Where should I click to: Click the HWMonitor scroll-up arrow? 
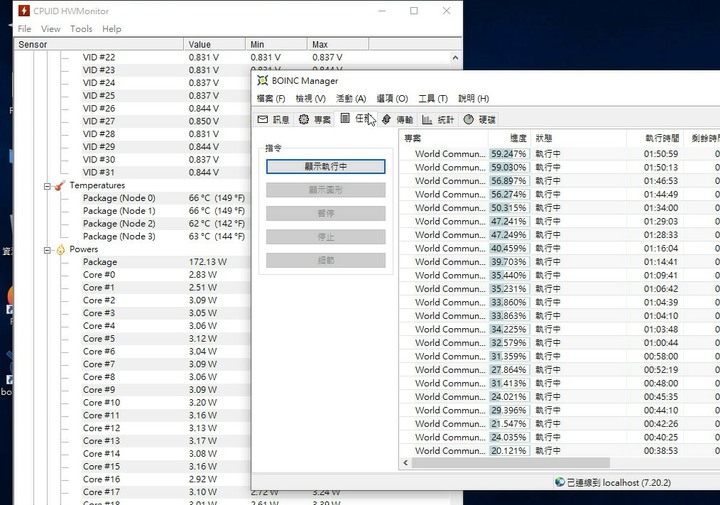click(x=455, y=58)
